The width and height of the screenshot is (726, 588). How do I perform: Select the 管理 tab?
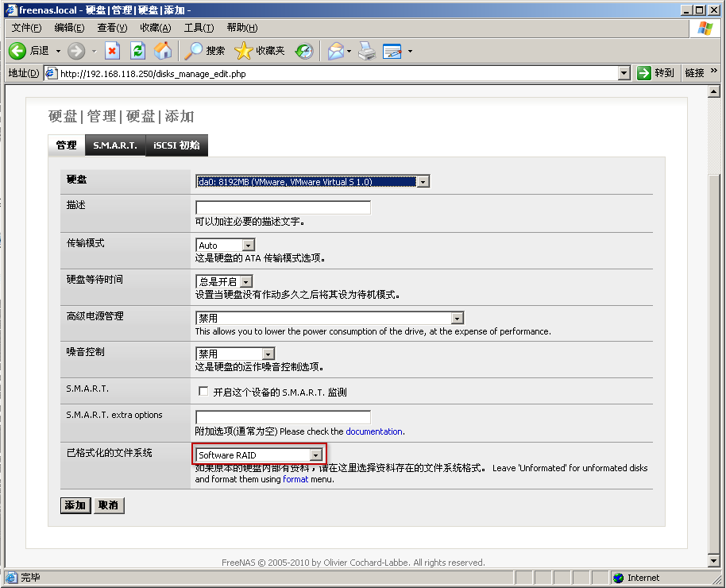pyautogui.click(x=67, y=145)
